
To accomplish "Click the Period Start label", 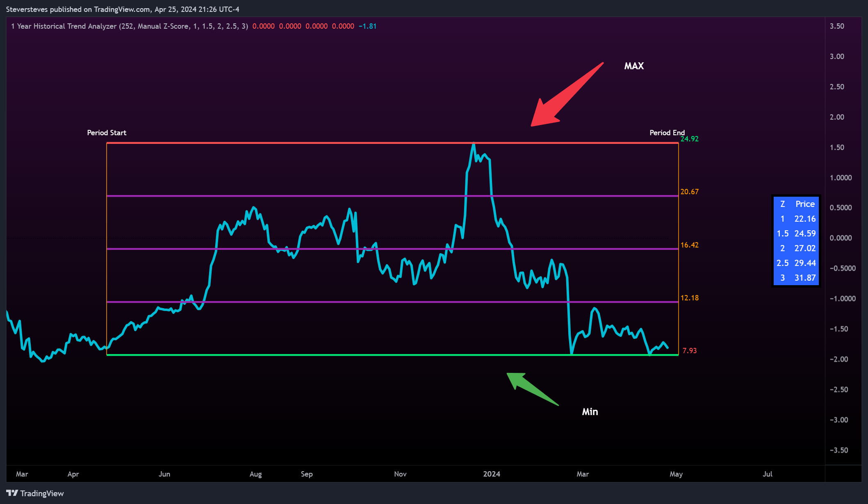I will [107, 133].
